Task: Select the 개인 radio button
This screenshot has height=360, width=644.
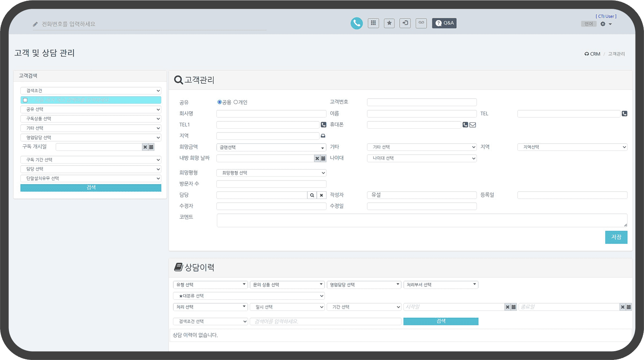Action: (x=236, y=102)
